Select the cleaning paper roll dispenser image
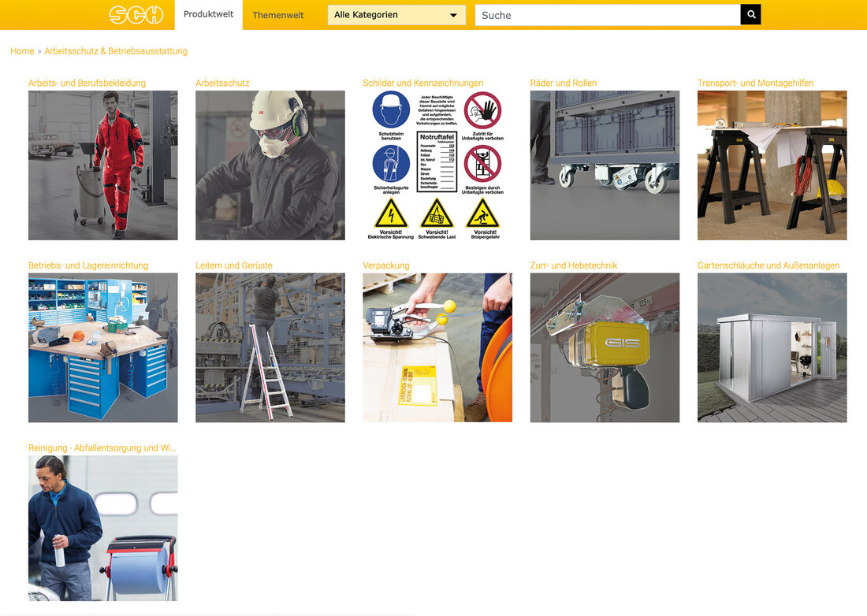The image size is (867, 616). pos(102,528)
